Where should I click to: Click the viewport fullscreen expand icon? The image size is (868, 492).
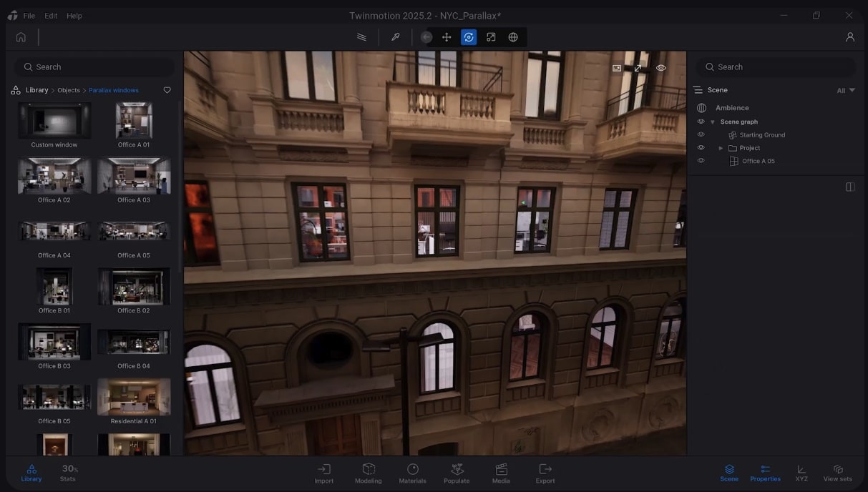click(x=638, y=68)
